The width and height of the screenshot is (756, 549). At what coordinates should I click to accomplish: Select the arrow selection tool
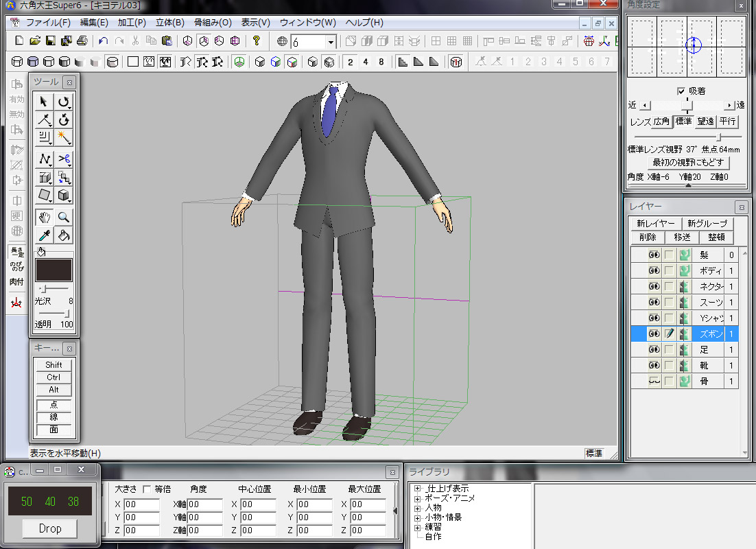45,102
